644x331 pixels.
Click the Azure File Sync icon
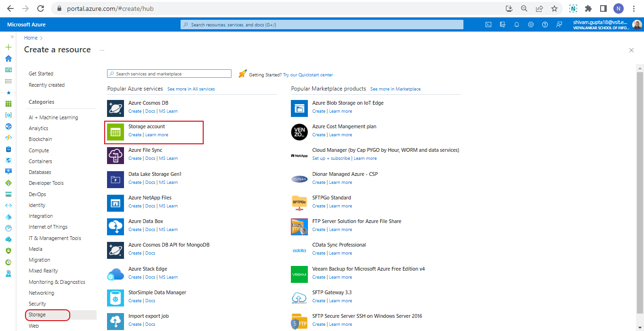pyautogui.click(x=116, y=155)
